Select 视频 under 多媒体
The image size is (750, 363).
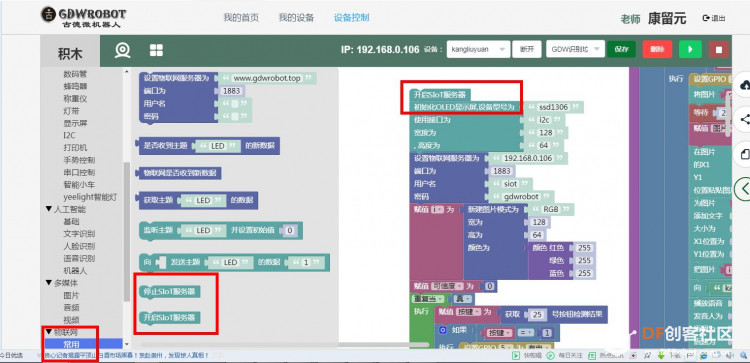coord(71,319)
